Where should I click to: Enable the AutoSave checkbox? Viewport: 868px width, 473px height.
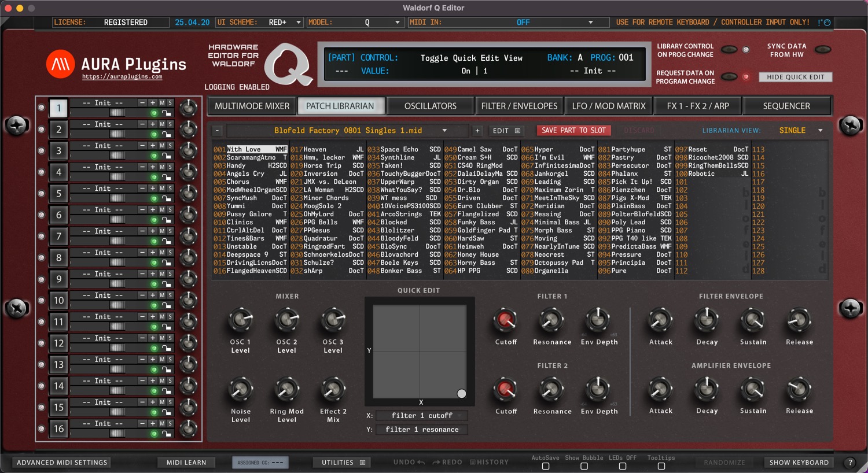pos(546,466)
